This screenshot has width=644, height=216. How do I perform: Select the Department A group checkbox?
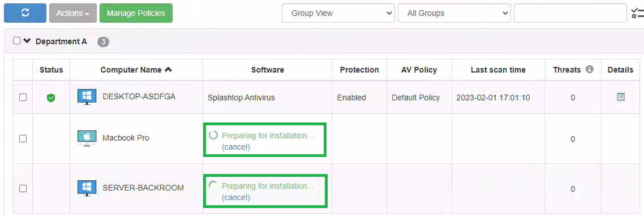(16, 41)
